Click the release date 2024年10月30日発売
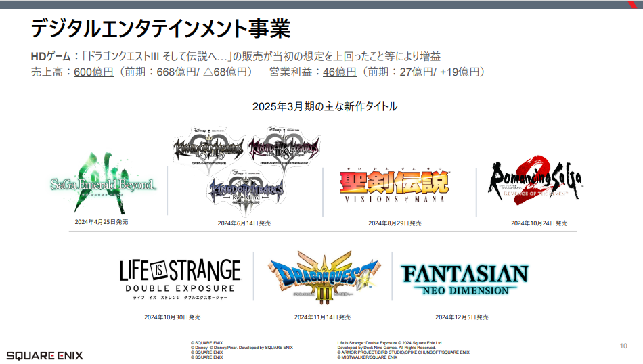This screenshot has width=643, height=364. [172, 317]
